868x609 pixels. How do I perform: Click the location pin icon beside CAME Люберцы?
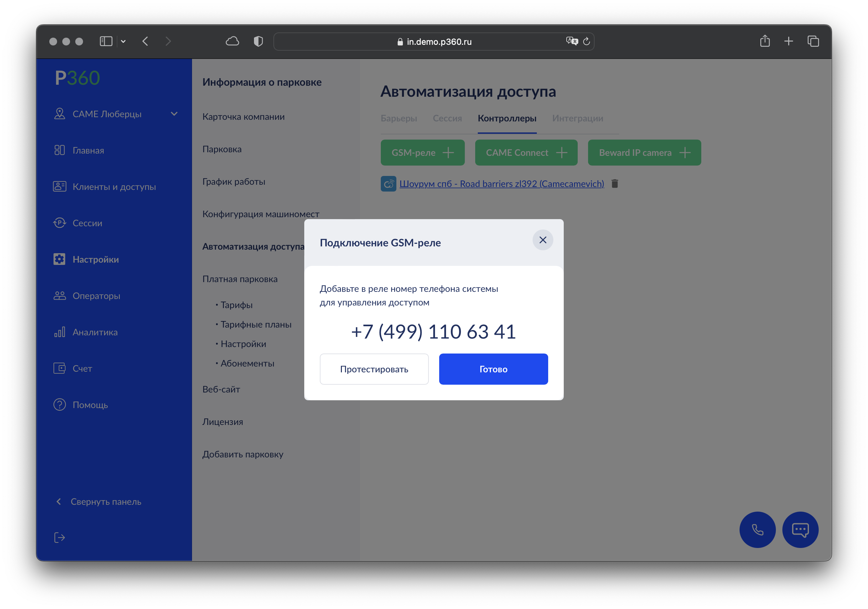click(x=59, y=114)
